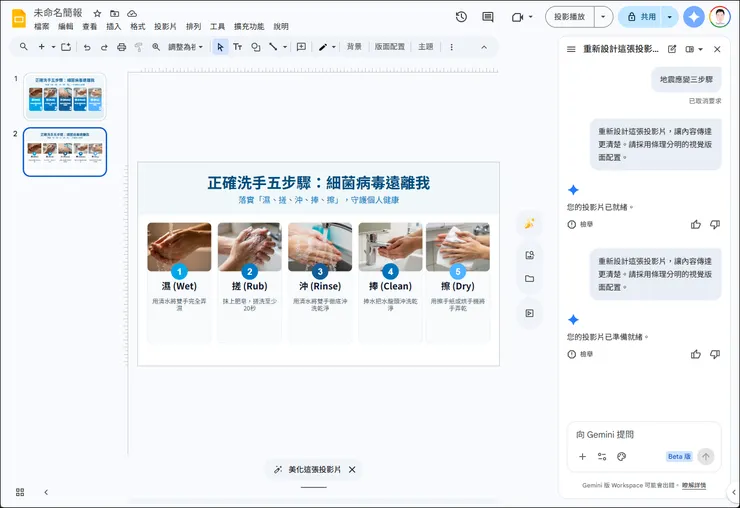Open the slideshow options dropdown arrow
The width and height of the screenshot is (740, 508).
(x=603, y=17)
